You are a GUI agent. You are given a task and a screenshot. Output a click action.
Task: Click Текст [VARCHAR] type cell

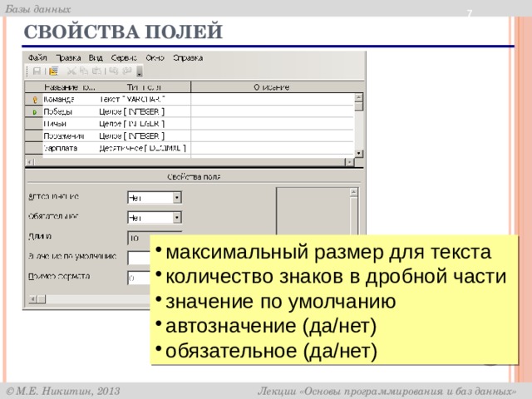point(144,100)
